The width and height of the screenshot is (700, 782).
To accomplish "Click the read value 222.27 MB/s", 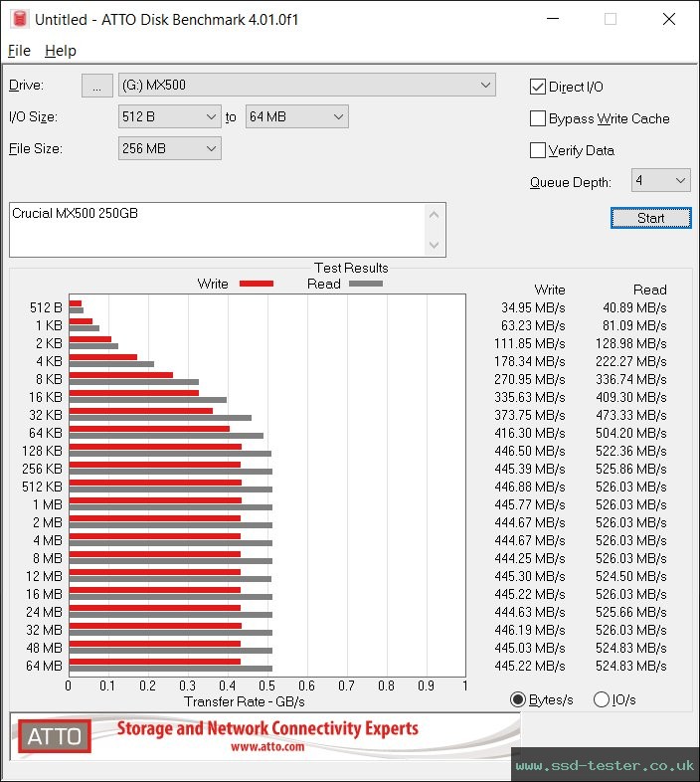I will 630,361.
